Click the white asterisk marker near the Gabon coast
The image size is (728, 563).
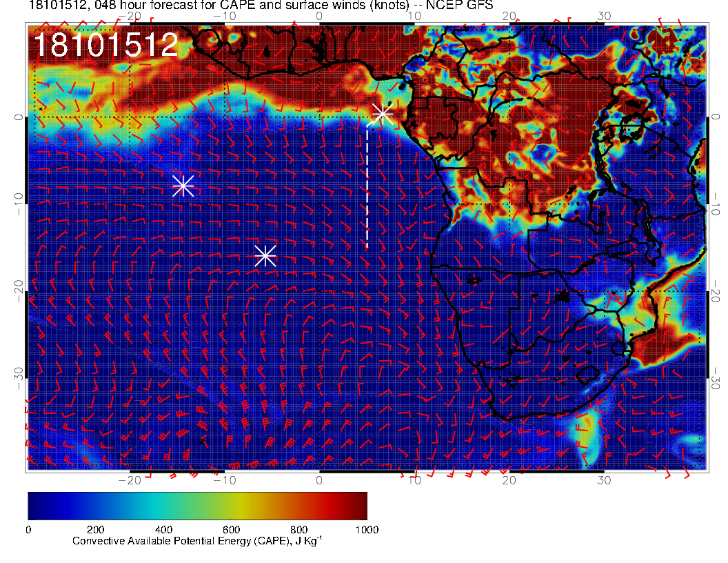pyautogui.click(x=383, y=113)
